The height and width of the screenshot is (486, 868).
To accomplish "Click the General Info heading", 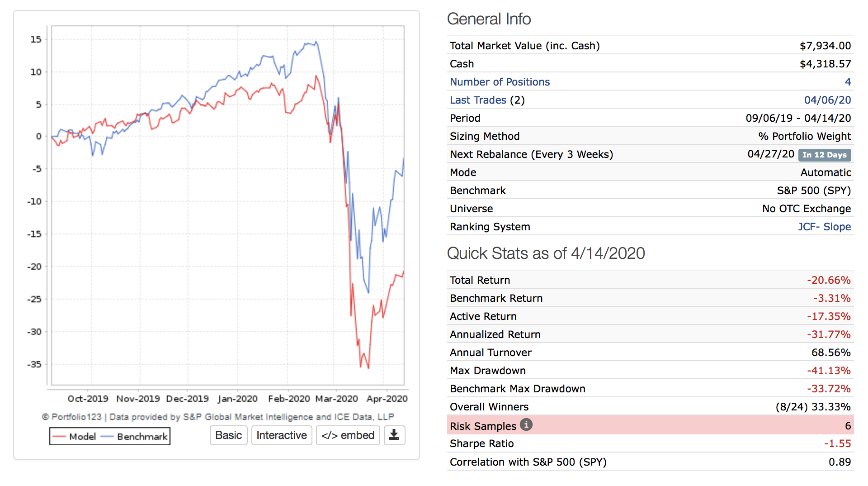I will tap(489, 19).
